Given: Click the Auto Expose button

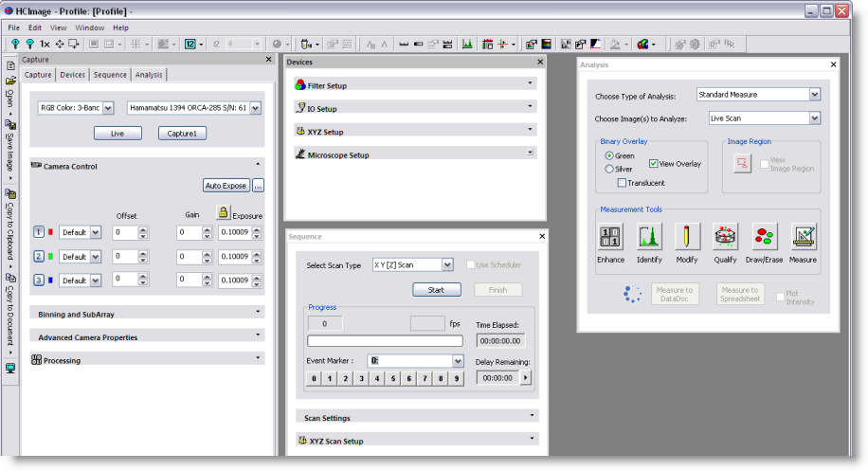Looking at the screenshot, I should coord(226,186).
